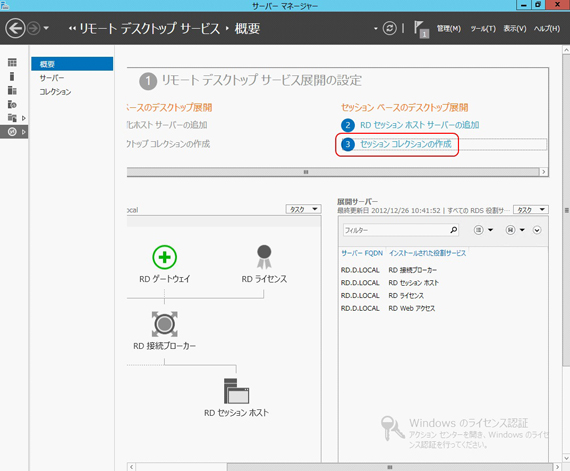Click the RD セッション ホスト diagram icon
The height and width of the screenshot is (471, 570).
pos(237,391)
